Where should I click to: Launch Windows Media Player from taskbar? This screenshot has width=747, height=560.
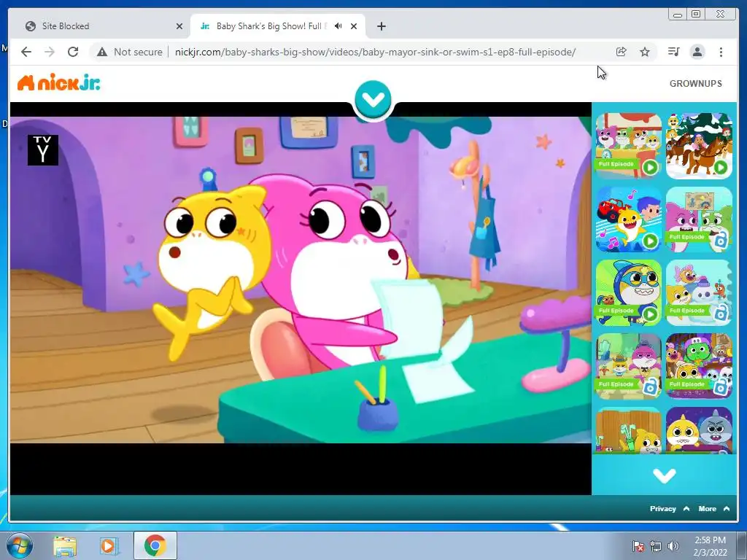tap(109, 545)
